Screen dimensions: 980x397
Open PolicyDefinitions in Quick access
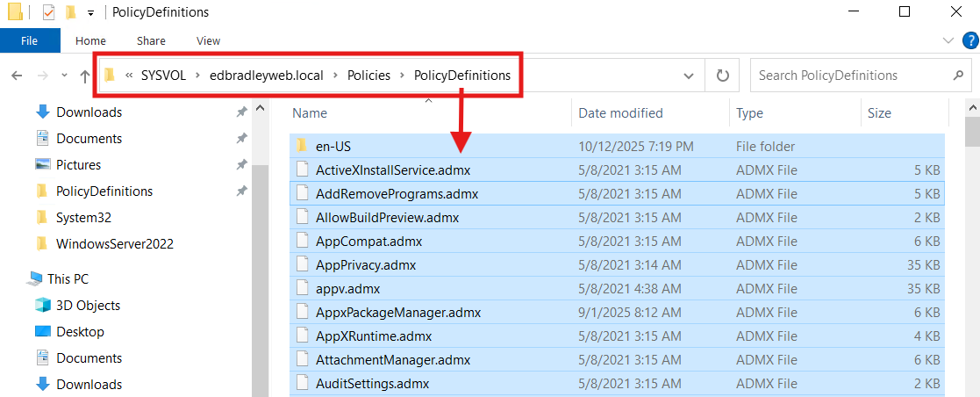[x=104, y=191]
